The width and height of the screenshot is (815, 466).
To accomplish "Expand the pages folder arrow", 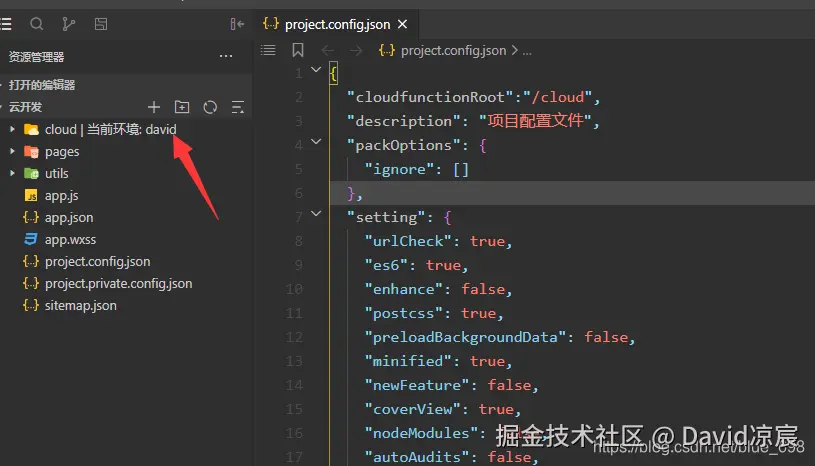I will 12,151.
